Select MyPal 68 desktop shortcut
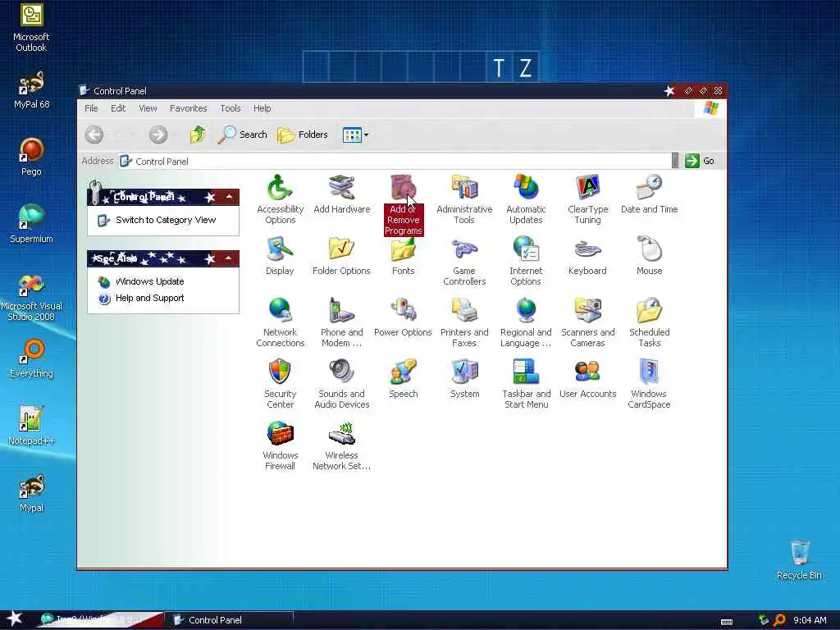 pos(31,90)
